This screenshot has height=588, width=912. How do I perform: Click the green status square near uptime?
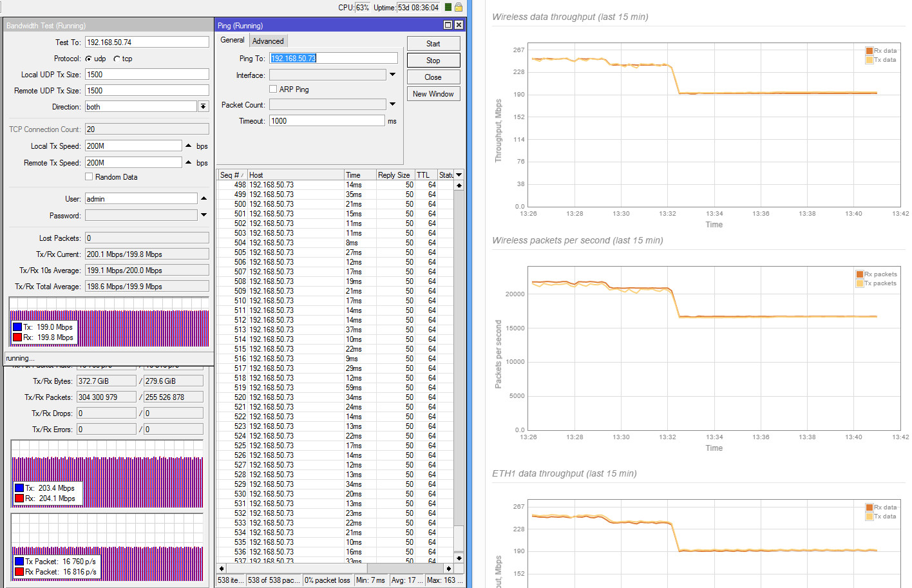tap(448, 7)
